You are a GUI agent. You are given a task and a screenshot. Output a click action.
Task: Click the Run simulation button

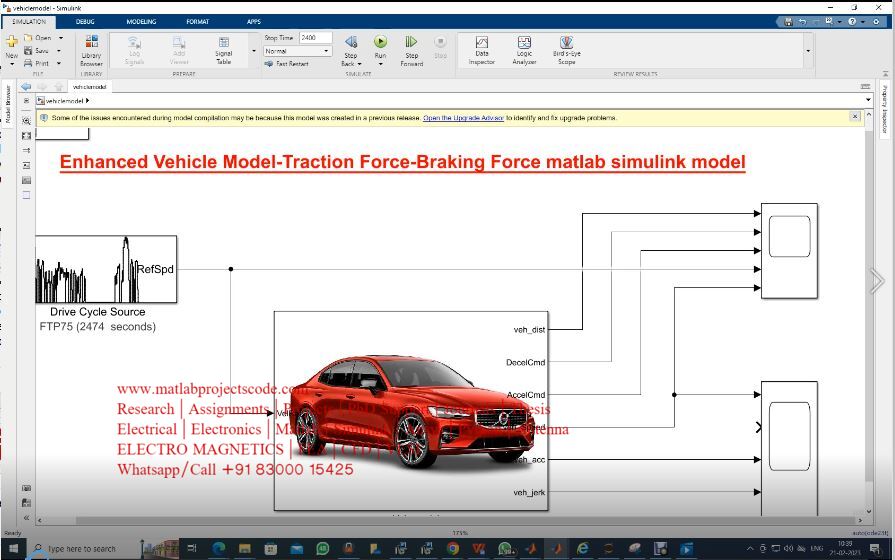click(380, 42)
